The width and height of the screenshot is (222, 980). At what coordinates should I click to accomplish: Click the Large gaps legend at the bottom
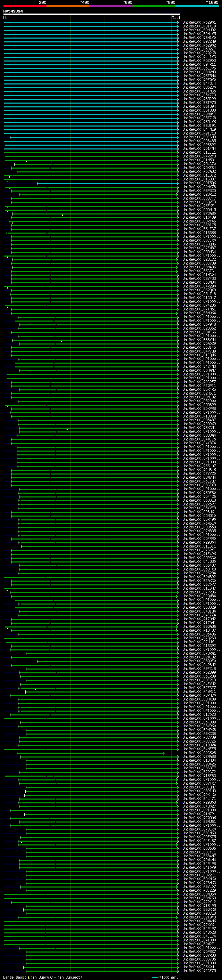[43, 977]
